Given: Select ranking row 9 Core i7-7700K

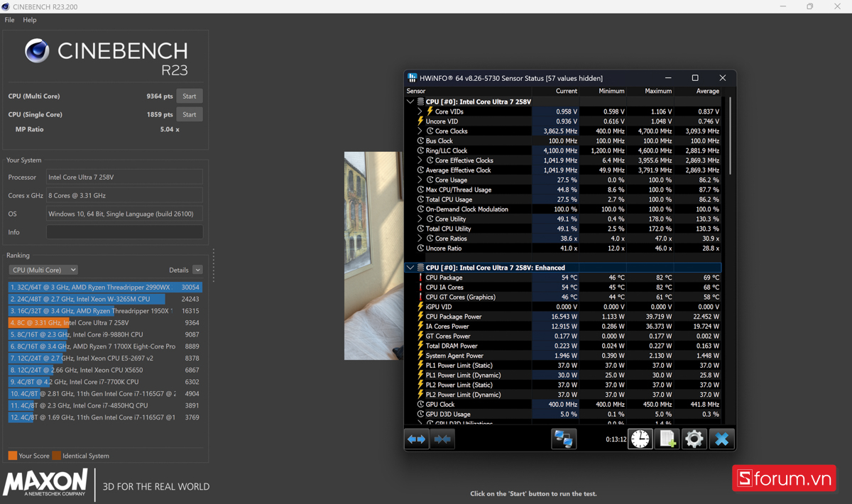Looking at the screenshot, I should 105,382.
